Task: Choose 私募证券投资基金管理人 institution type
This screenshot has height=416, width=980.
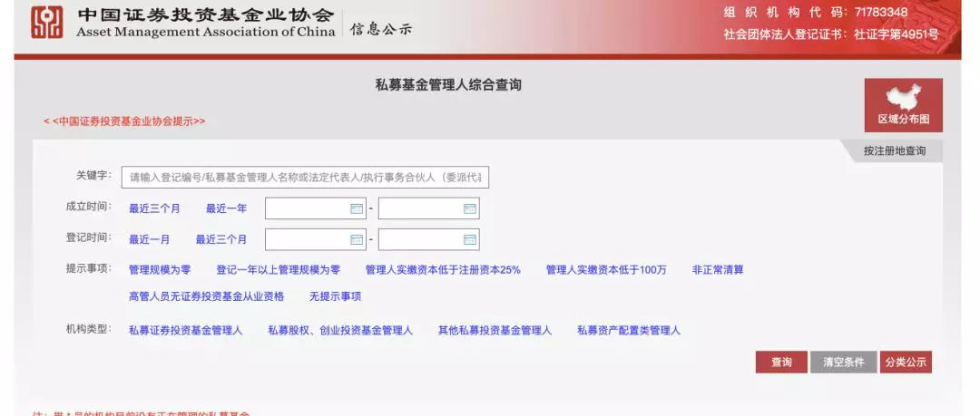Action: 186,331
